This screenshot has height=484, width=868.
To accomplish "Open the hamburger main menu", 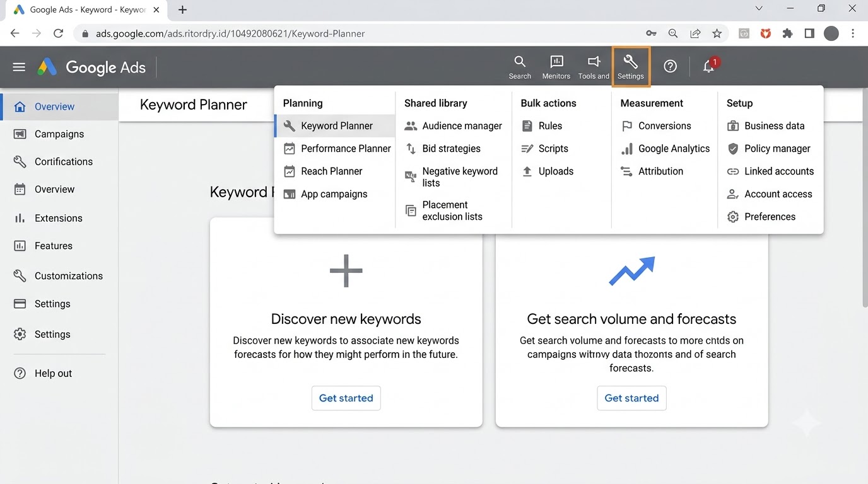I will coord(19,67).
